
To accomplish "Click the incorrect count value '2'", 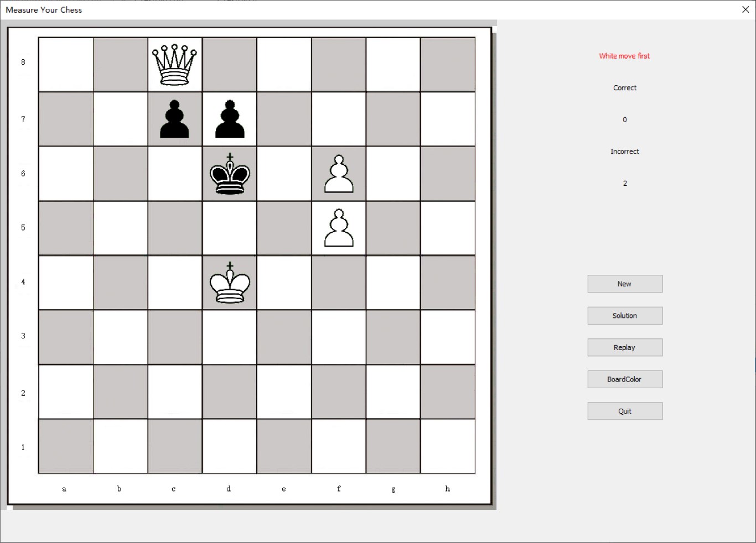I will (625, 184).
